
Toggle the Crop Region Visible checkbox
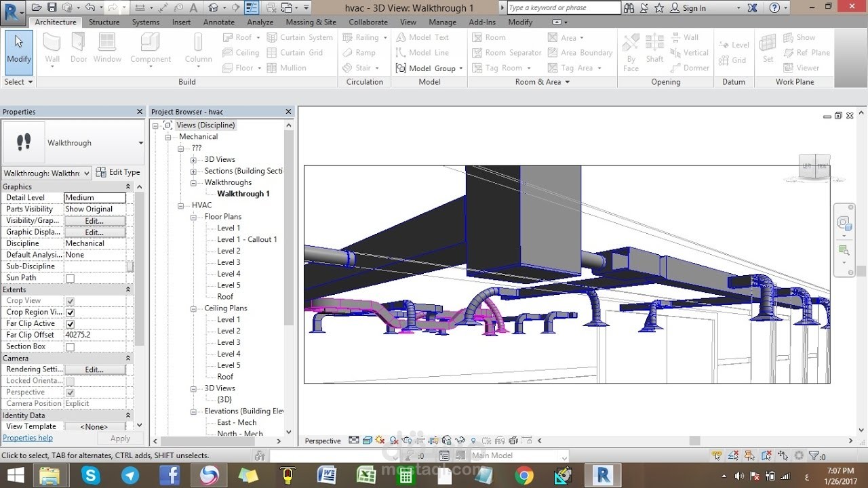point(70,312)
